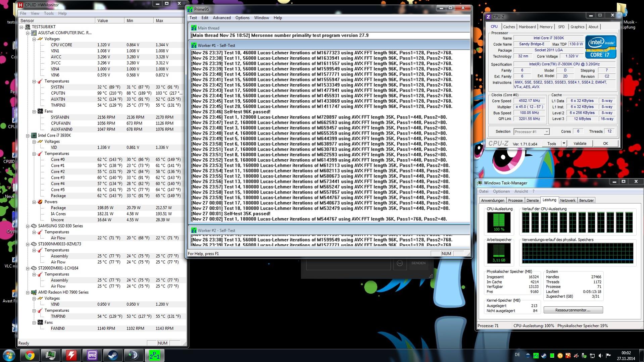Click the Action Center flag tray icon
This screenshot has height=362, width=644.
coord(608,356)
